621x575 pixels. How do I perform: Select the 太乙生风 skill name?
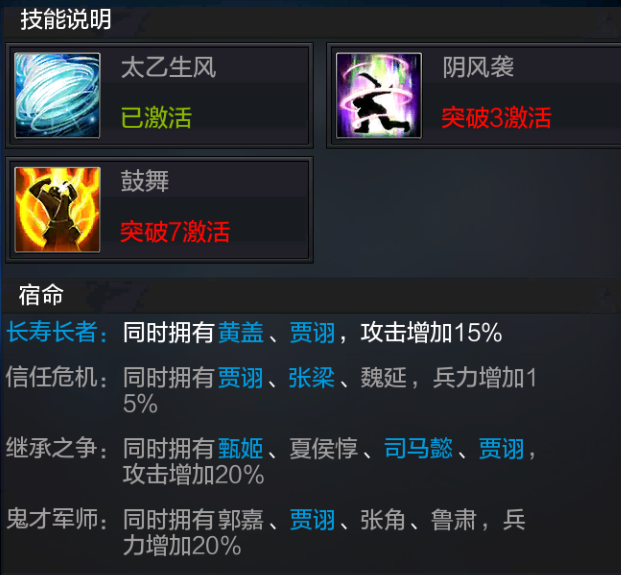click(x=168, y=67)
